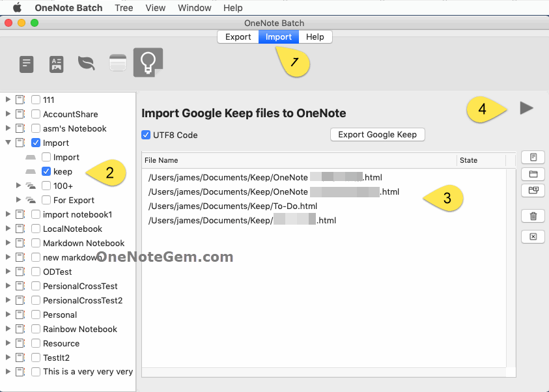Screen dimensions: 549x392
Task: Select the Apple Notes import icon
Action: coord(118,63)
